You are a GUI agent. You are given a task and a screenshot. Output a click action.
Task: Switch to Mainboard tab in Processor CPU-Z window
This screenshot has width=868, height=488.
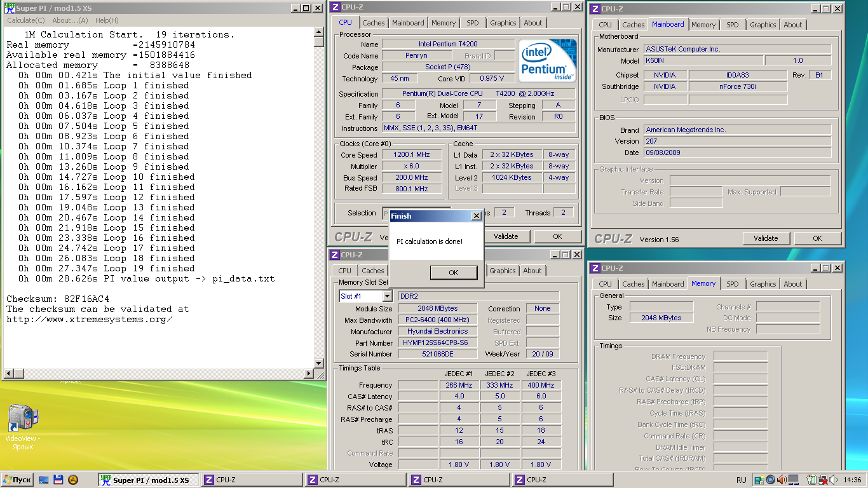pyautogui.click(x=408, y=23)
